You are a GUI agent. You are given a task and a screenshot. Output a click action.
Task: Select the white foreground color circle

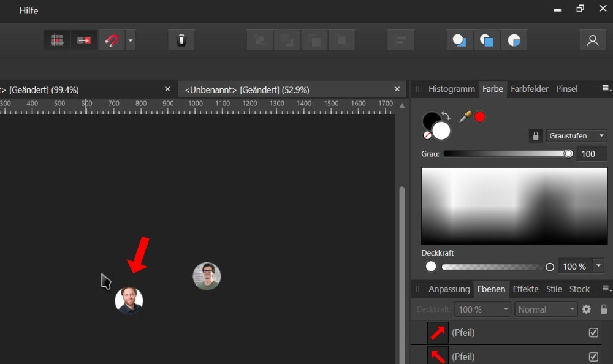pos(441,131)
